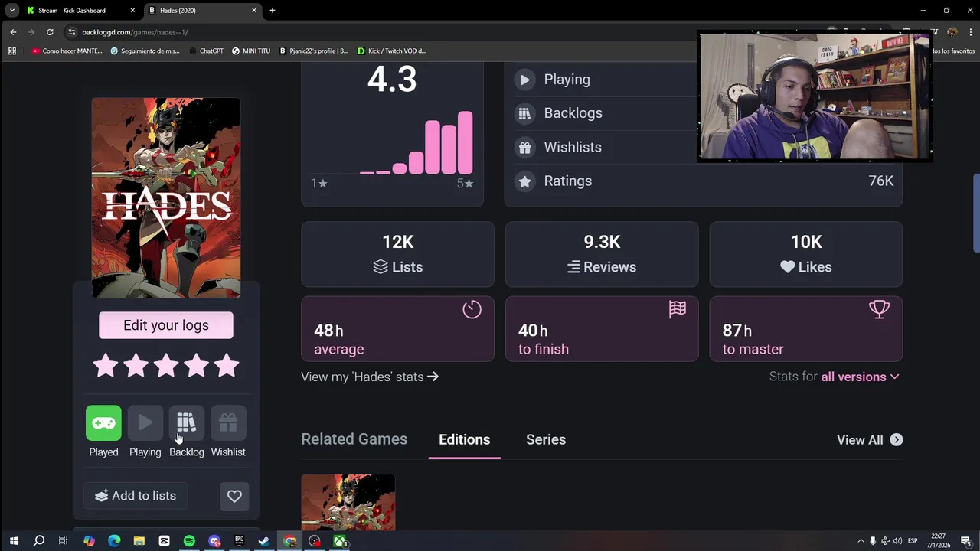
Task: Set rating to the fifth star
Action: click(x=227, y=366)
